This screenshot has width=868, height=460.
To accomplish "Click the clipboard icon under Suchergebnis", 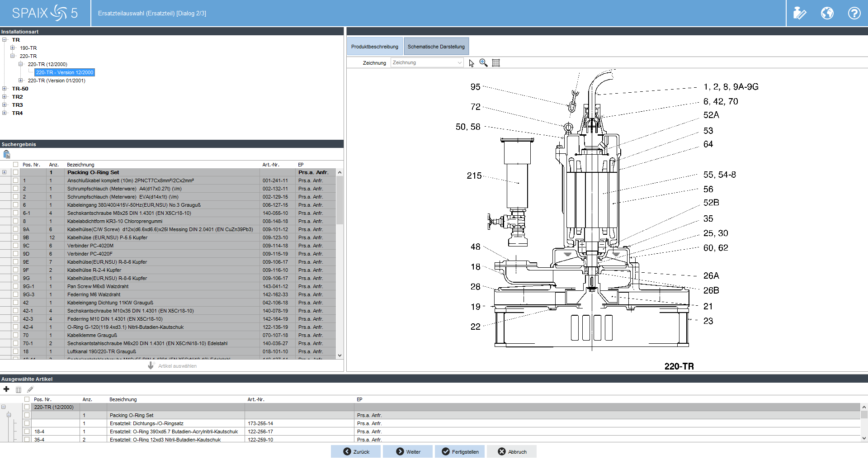I will pos(7,154).
